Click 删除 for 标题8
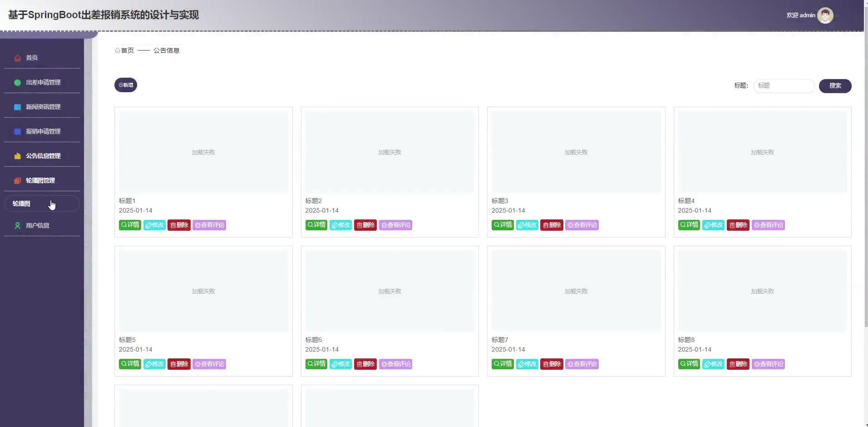This screenshot has height=427, width=868. tap(738, 364)
